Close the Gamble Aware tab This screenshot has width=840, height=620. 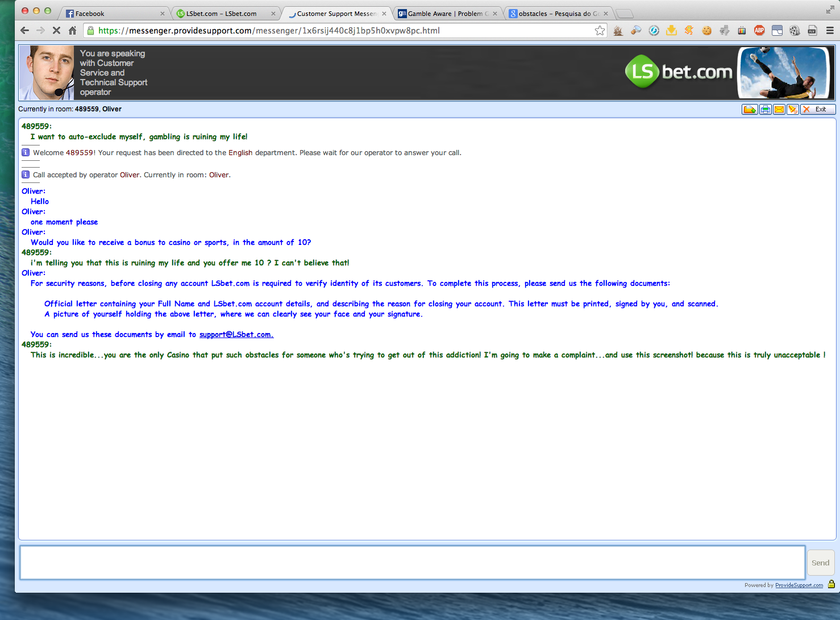(495, 14)
